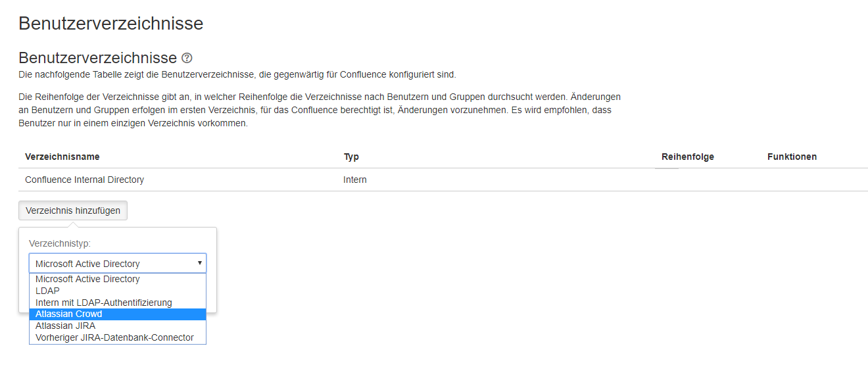The height and width of the screenshot is (367, 868).
Task: Open help icon next to Benutzerverzeichnisse heading
Action: [187, 58]
